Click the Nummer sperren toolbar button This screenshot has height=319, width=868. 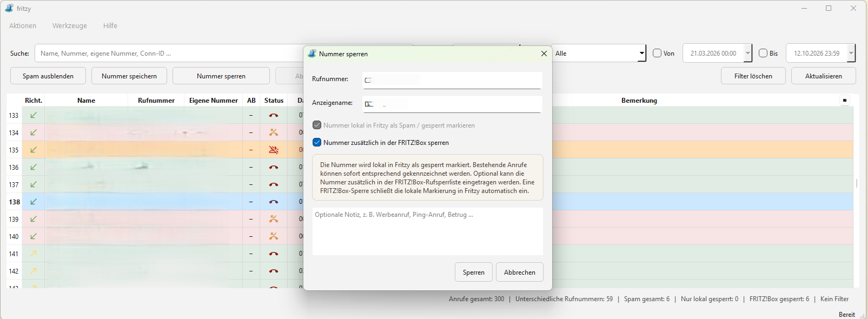pos(221,76)
